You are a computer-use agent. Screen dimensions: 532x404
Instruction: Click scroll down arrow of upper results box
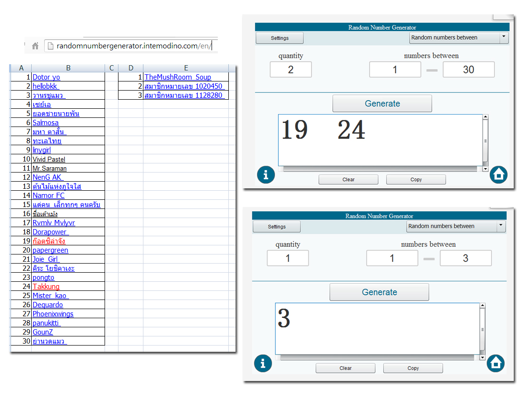485,169
